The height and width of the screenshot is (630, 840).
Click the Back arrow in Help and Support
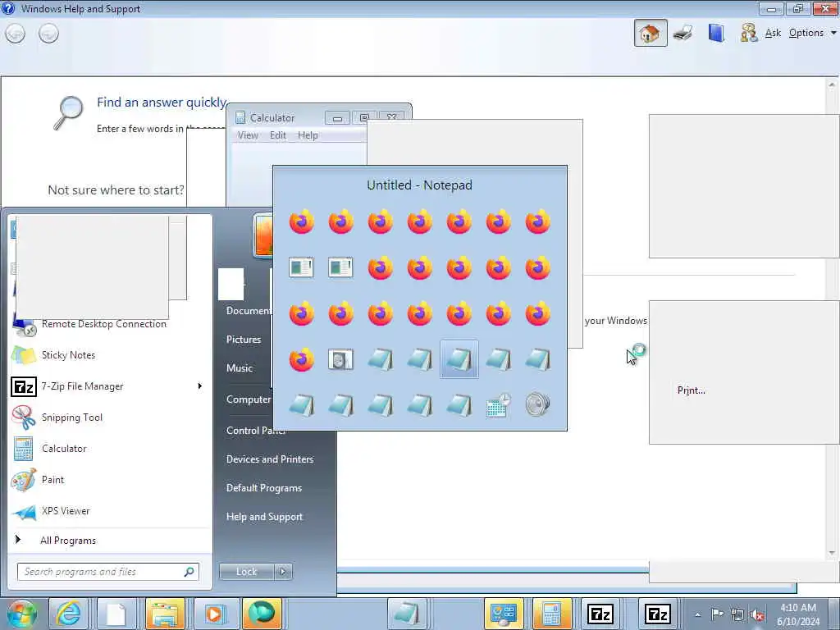click(15, 34)
